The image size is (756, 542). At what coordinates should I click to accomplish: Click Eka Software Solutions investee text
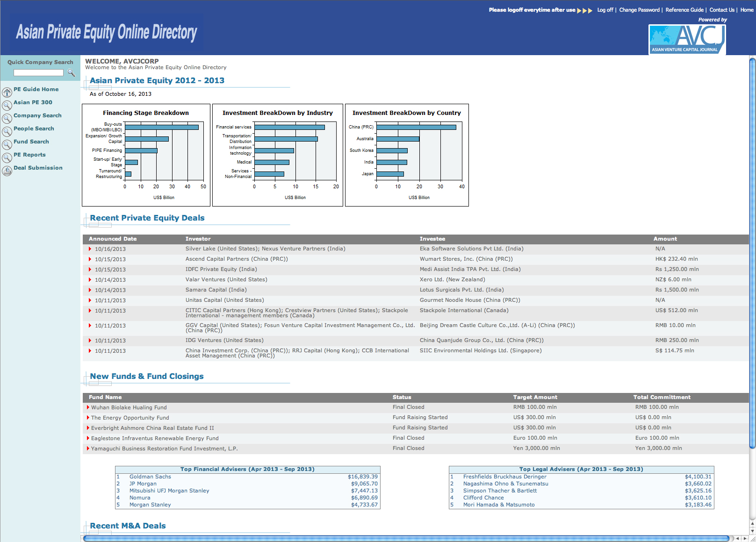pos(471,249)
